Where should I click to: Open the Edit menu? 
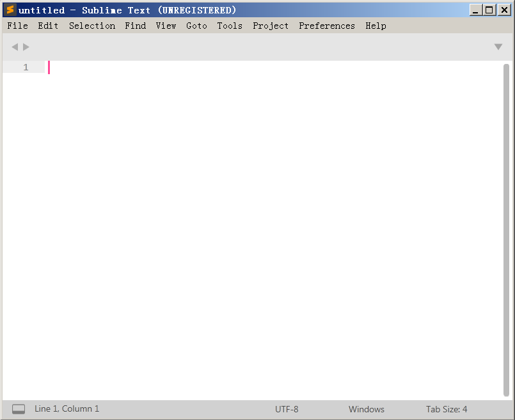[48, 26]
